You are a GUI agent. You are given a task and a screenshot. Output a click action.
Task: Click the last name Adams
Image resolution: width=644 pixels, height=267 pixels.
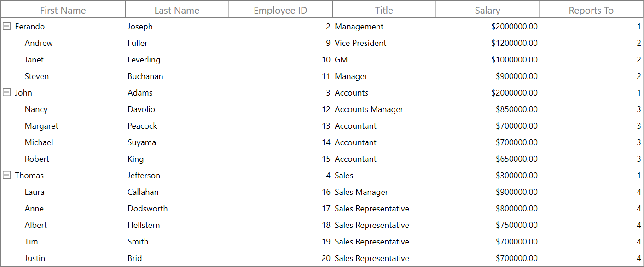tap(140, 93)
